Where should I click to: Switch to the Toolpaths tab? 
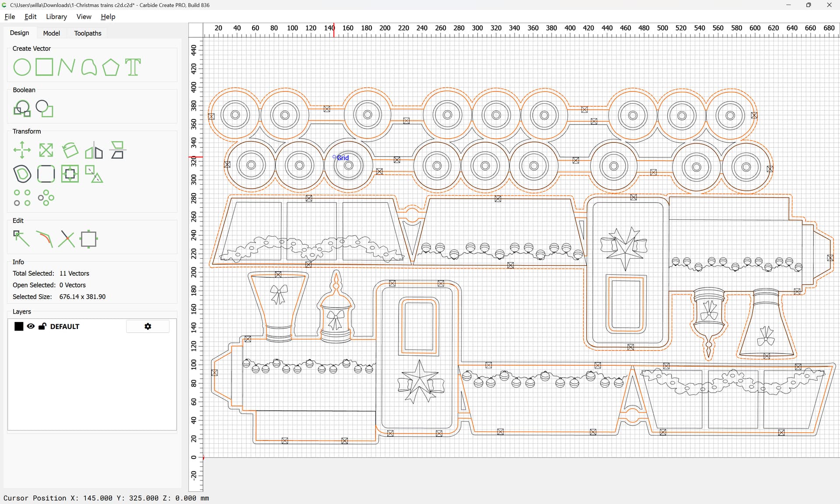click(87, 33)
